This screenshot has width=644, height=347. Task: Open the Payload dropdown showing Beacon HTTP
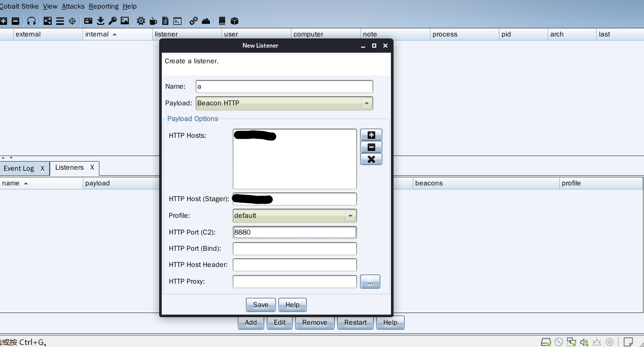click(284, 103)
